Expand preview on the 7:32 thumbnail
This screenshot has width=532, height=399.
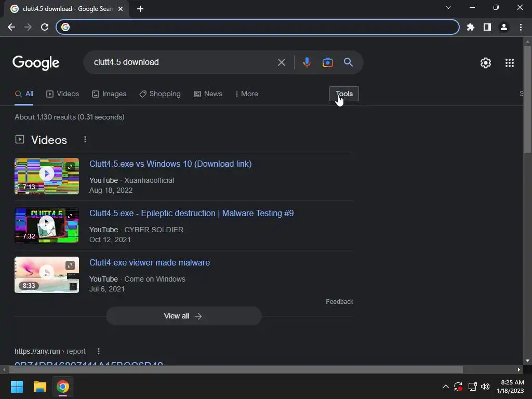point(70,216)
